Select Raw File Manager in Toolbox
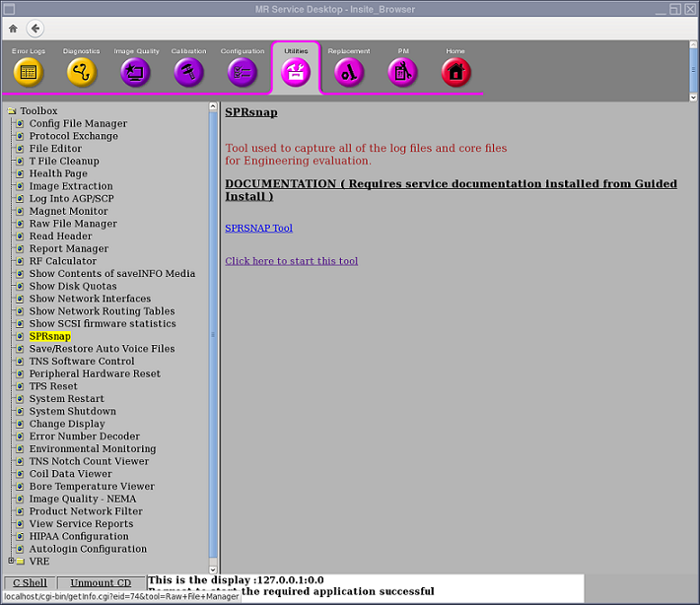The width and height of the screenshot is (700, 605). pos(73,224)
